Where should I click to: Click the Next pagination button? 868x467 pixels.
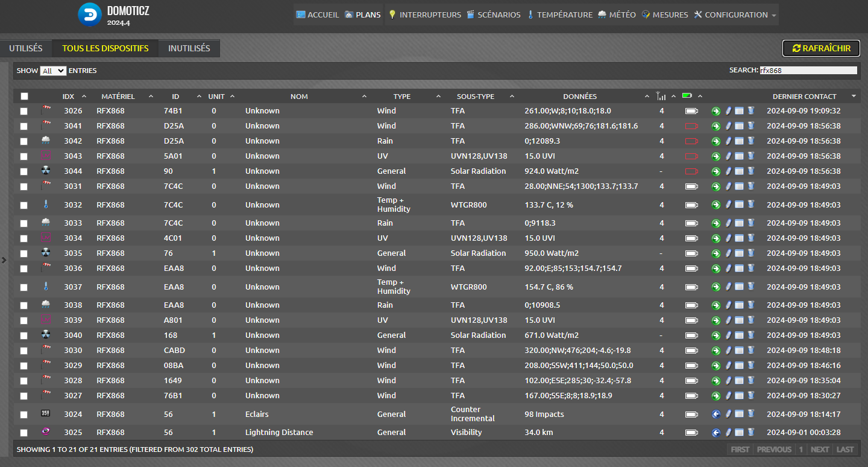[820, 450]
